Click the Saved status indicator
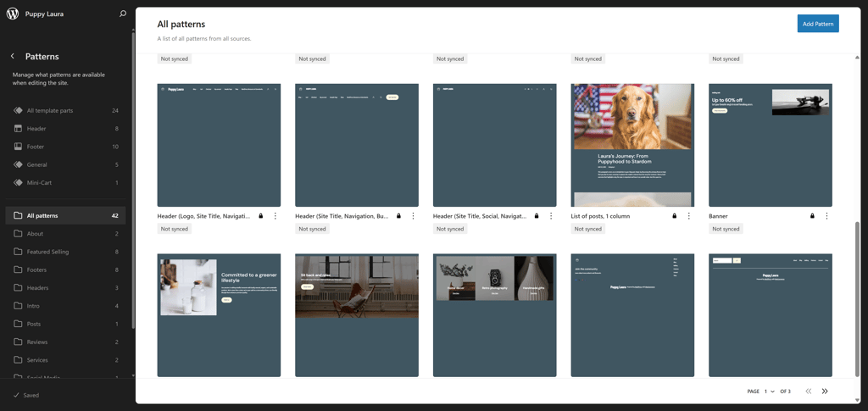Screen dimensions: 868x411 26,396
